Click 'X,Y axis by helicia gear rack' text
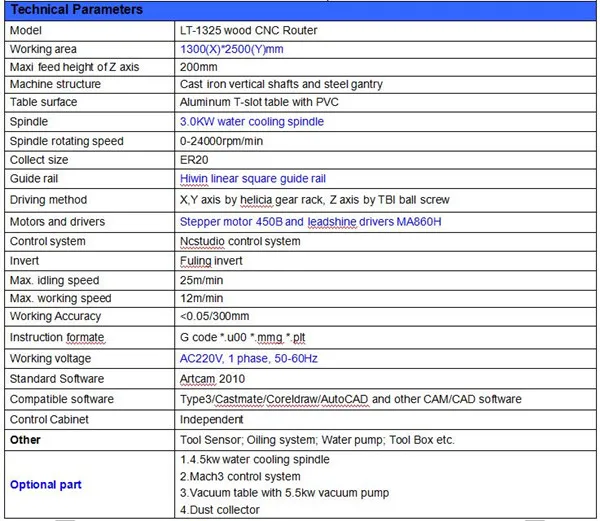600x521 pixels. coord(252,200)
